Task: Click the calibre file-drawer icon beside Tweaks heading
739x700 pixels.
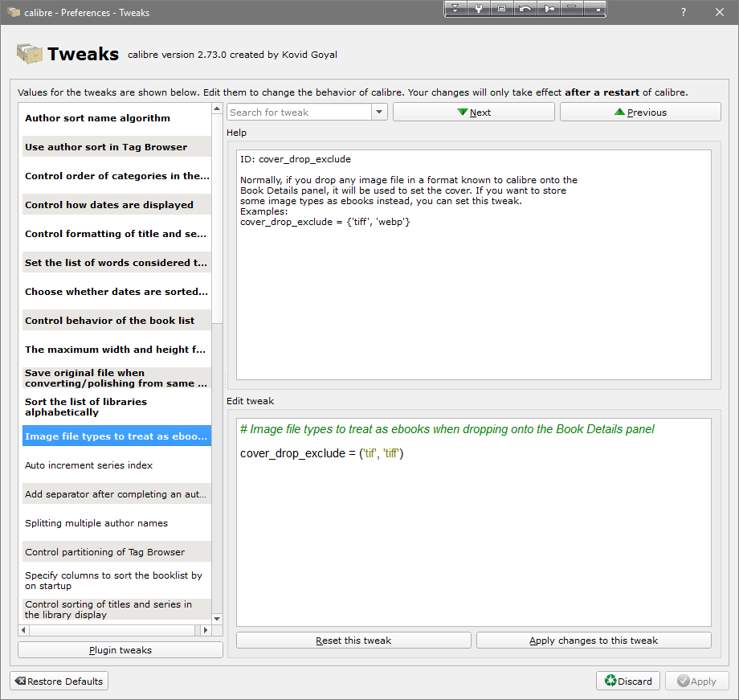Action: 30,54
